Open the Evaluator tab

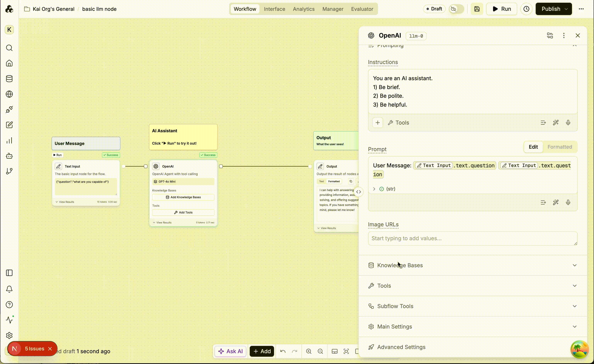[362, 9]
